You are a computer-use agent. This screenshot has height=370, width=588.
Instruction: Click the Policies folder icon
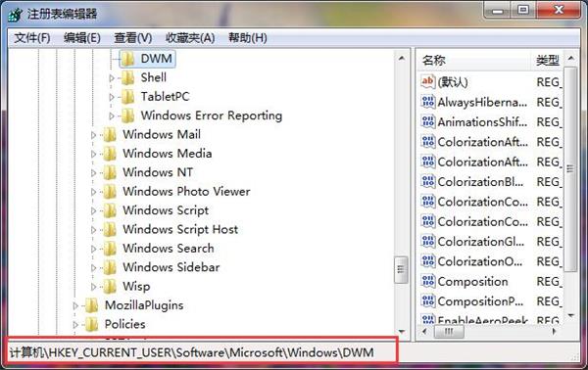pos(92,325)
